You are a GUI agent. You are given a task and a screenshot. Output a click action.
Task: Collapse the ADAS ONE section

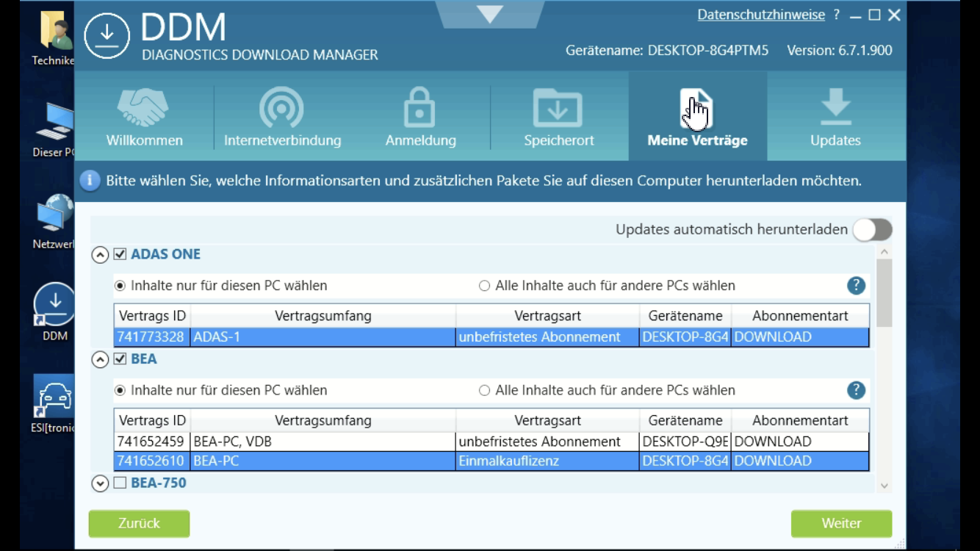(x=100, y=255)
